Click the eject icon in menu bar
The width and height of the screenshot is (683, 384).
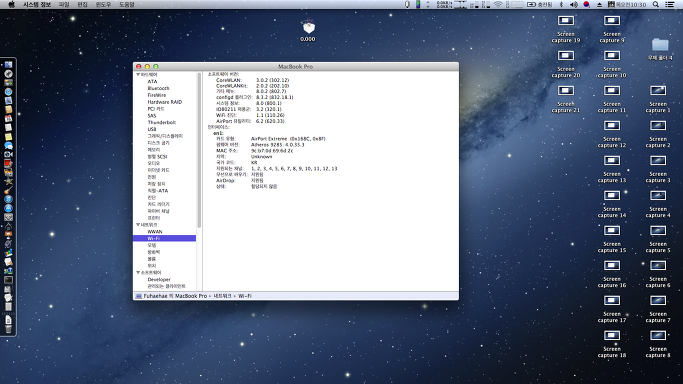pyautogui.click(x=599, y=4)
